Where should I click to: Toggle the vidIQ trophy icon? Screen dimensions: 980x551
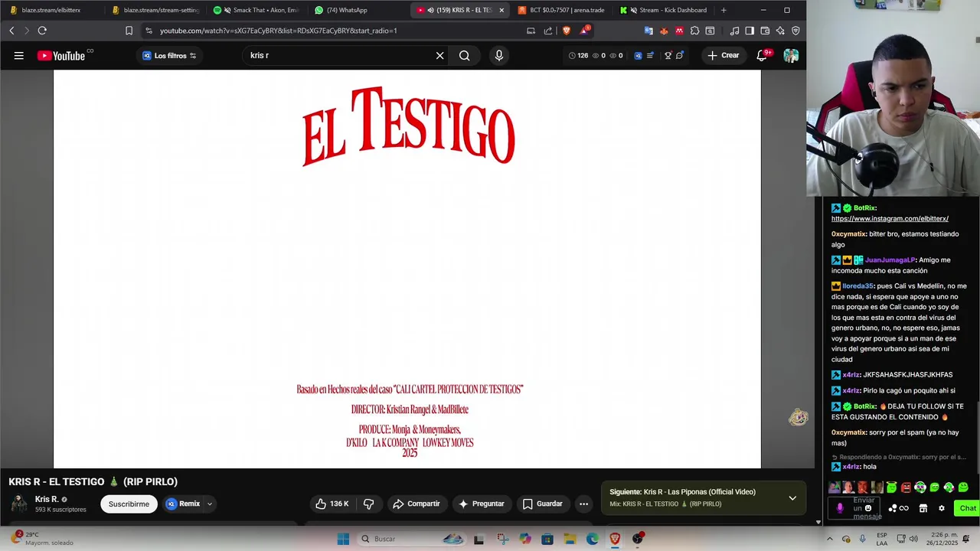(668, 55)
